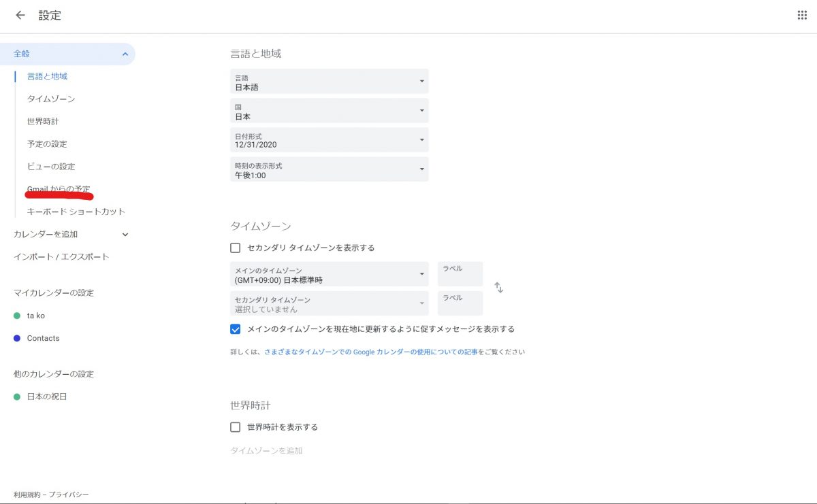
Task: Click the 言語と地域 section heading
Action: pos(255,54)
